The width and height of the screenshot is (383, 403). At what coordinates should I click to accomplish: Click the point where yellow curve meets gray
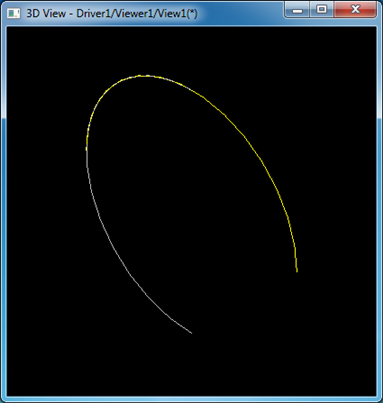(87, 151)
